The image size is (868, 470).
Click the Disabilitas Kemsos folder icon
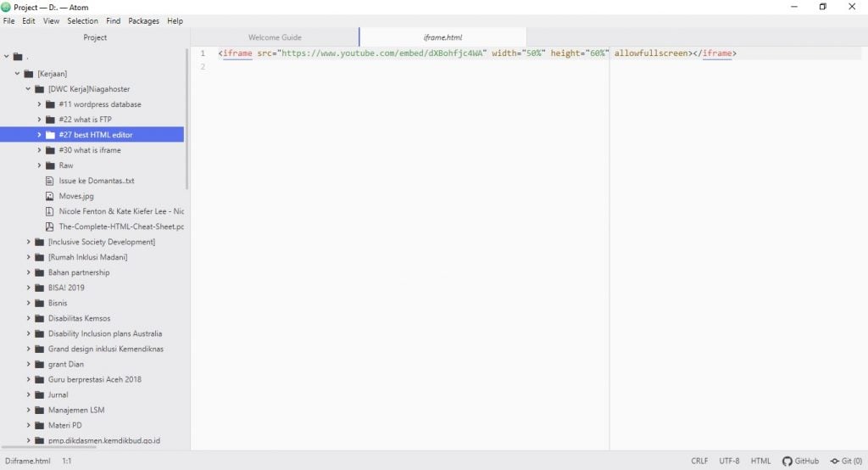point(39,318)
